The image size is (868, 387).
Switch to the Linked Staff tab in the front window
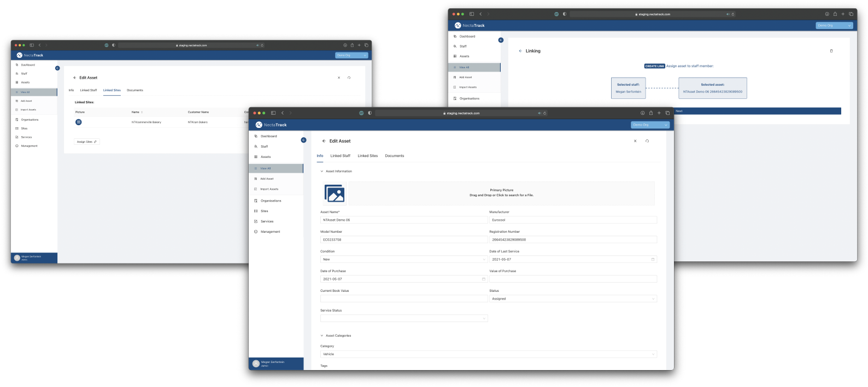coord(340,156)
